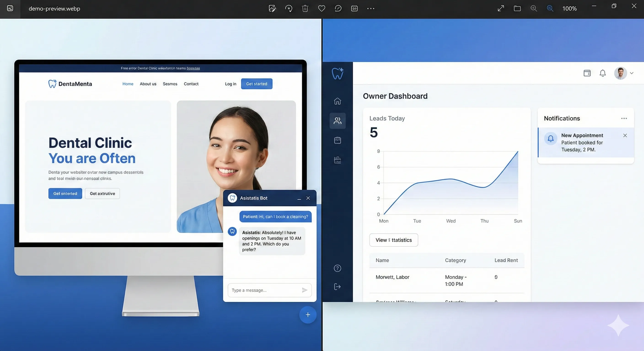
Task: Rotate the image using the toolbar icon
Action: pos(289,8)
